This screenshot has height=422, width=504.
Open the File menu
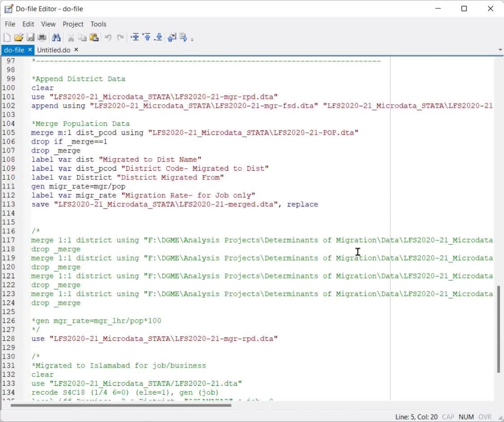pos(10,24)
